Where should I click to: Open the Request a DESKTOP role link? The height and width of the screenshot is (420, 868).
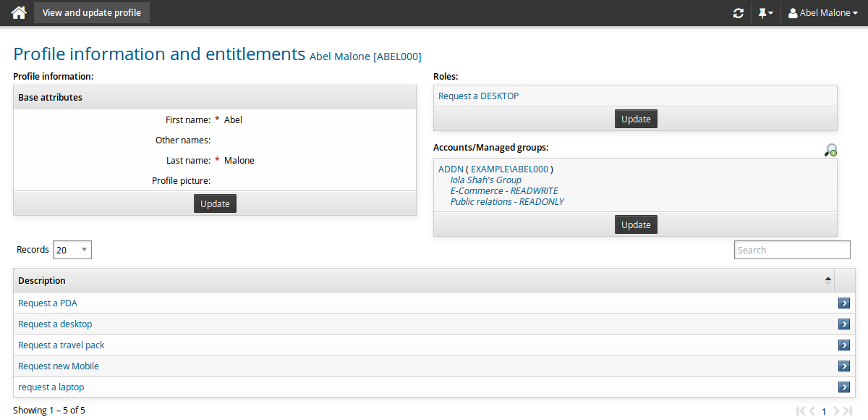(x=478, y=96)
